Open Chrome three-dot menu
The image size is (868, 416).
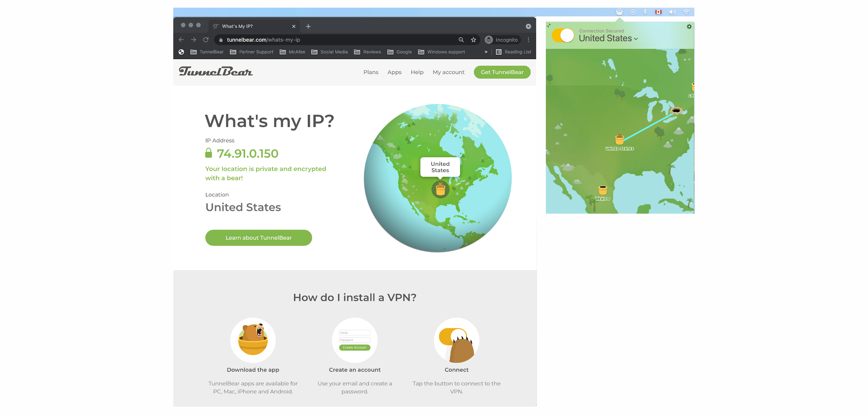pos(528,40)
